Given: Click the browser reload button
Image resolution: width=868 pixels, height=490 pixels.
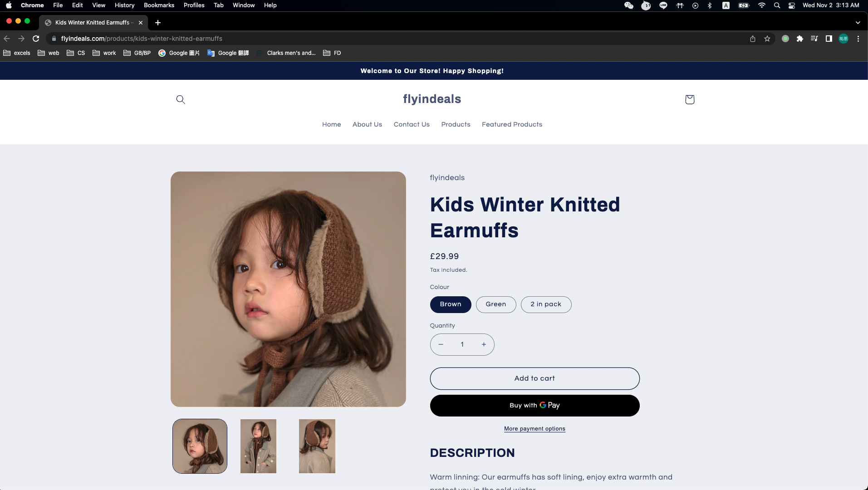Looking at the screenshot, I should [36, 39].
